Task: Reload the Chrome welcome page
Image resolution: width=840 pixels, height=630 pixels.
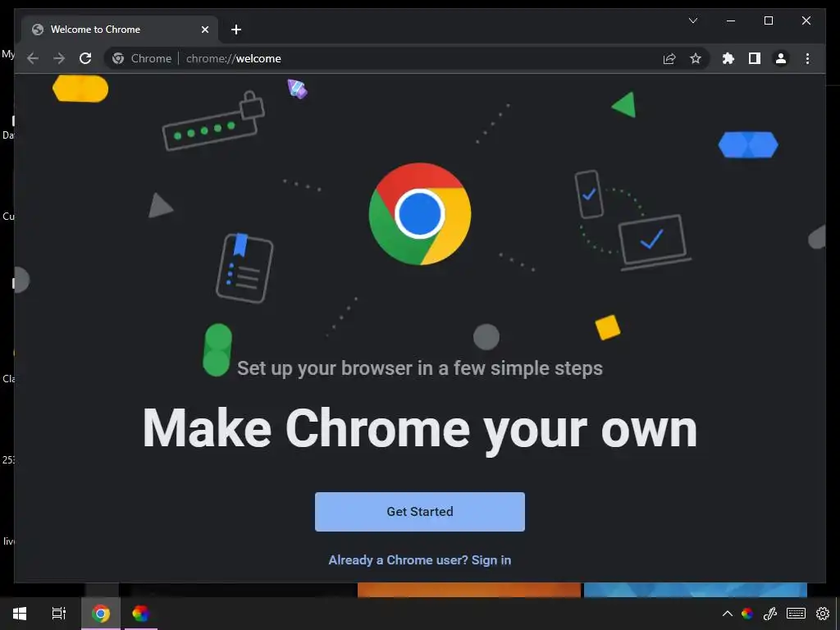Action: (85, 58)
